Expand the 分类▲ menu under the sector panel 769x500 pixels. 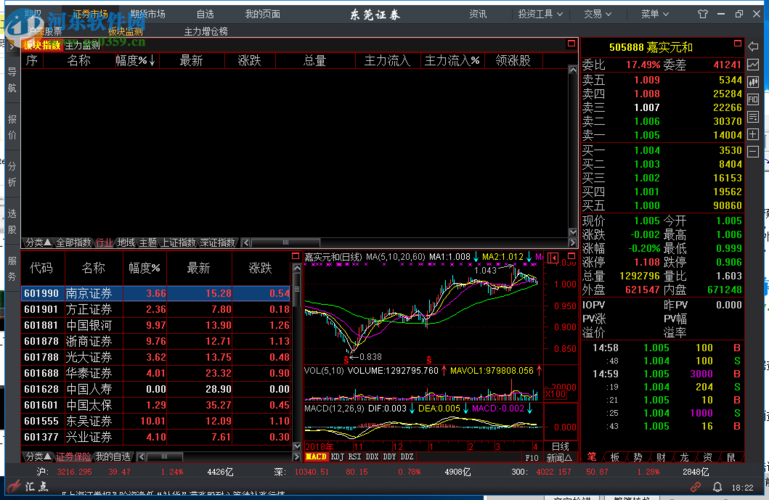click(x=38, y=243)
